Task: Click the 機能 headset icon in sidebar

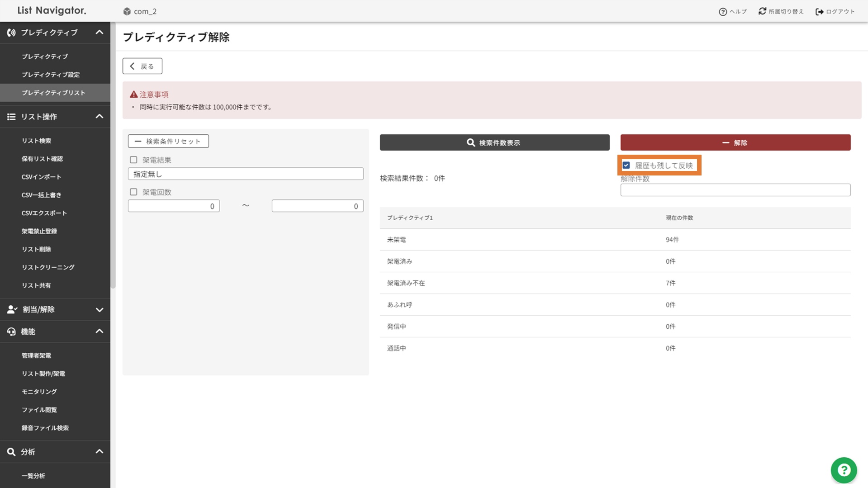Action: coord(11,332)
